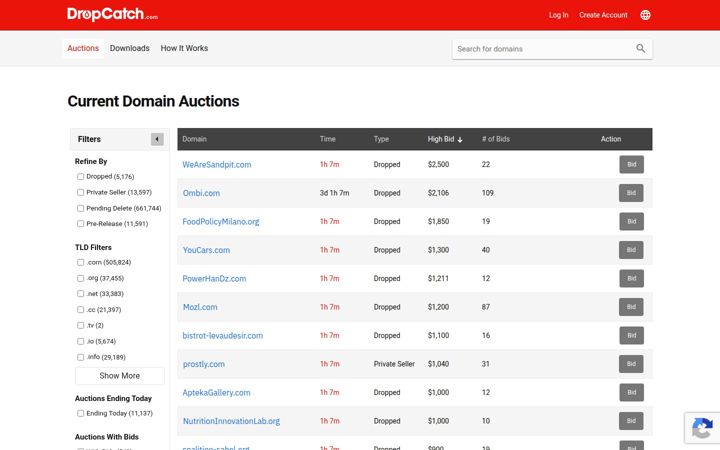This screenshot has height=450, width=720.
Task: Click the $1,211 high bid value
Action: click(438, 278)
